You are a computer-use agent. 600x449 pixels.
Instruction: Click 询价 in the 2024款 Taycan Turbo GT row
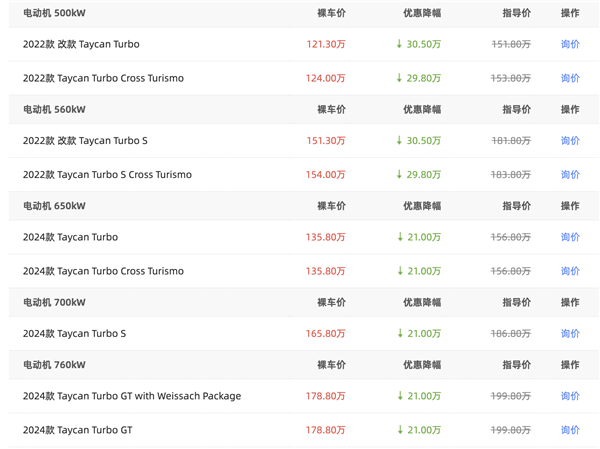click(x=570, y=430)
